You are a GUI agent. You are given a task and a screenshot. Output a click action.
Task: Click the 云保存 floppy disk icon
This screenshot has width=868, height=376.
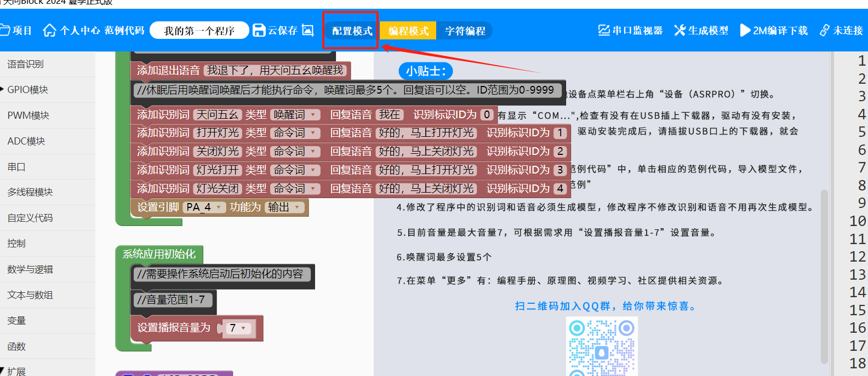click(259, 30)
